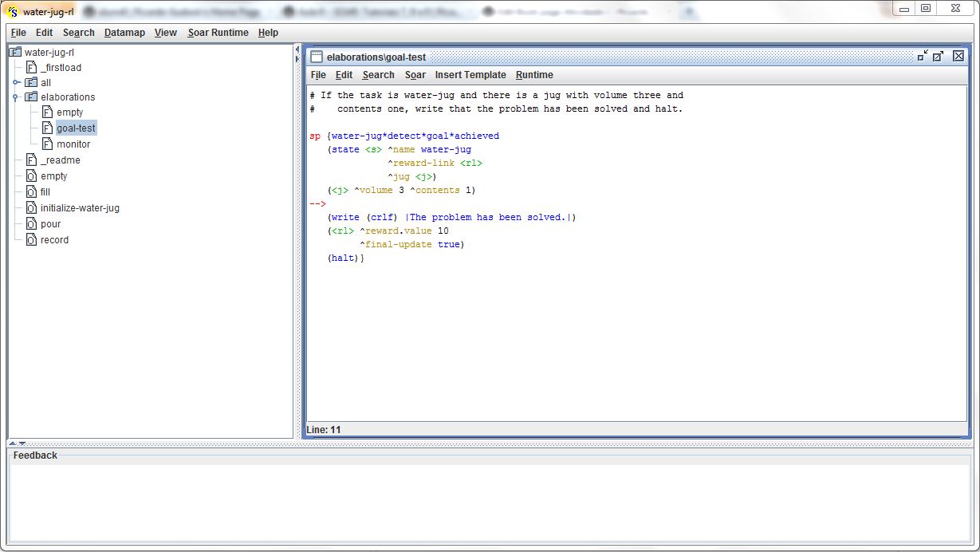
Task: Click the water-jug-rl project root folder icon
Action: (x=15, y=53)
